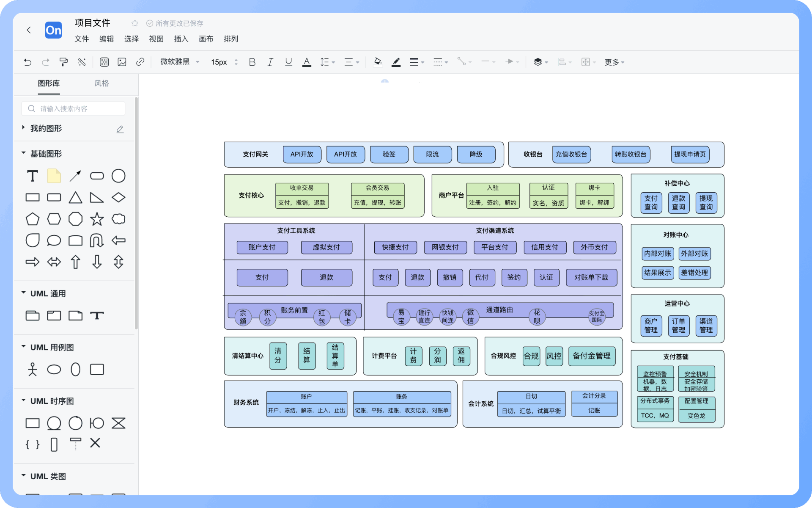Click the undo arrow icon
This screenshot has height=508, width=812.
(x=27, y=62)
